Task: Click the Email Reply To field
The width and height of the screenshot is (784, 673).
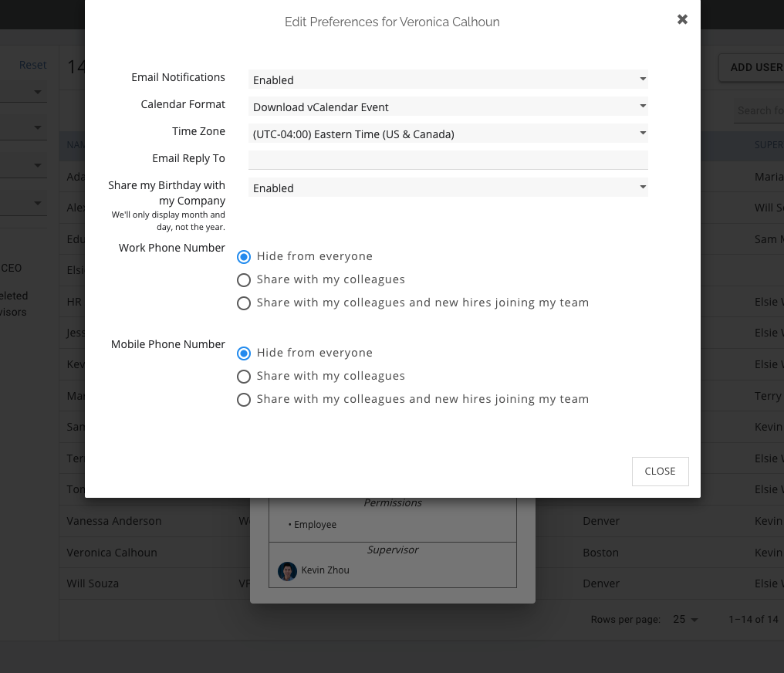Action: 448,160
